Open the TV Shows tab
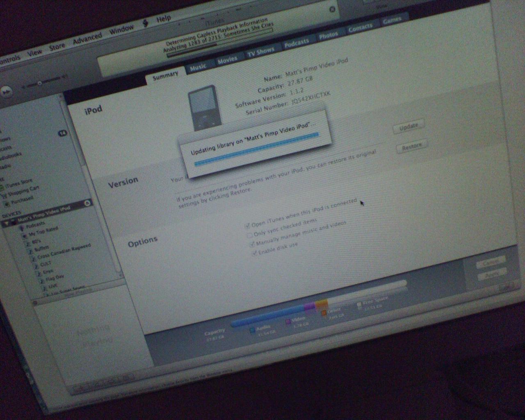525x420 pixels. click(x=260, y=52)
